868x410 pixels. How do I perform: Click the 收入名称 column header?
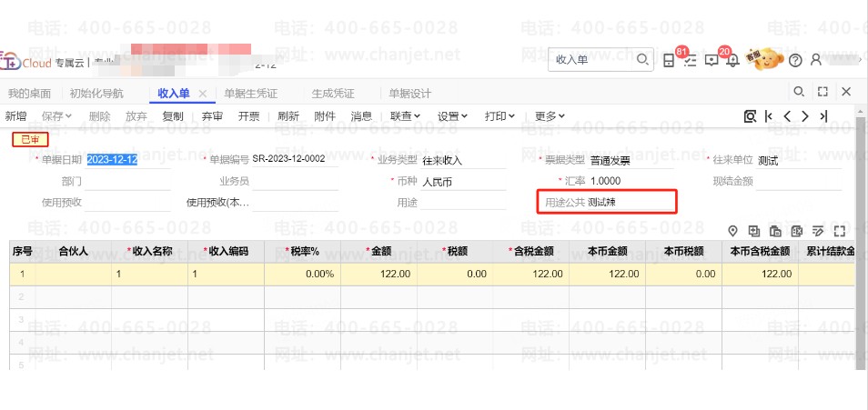149,252
